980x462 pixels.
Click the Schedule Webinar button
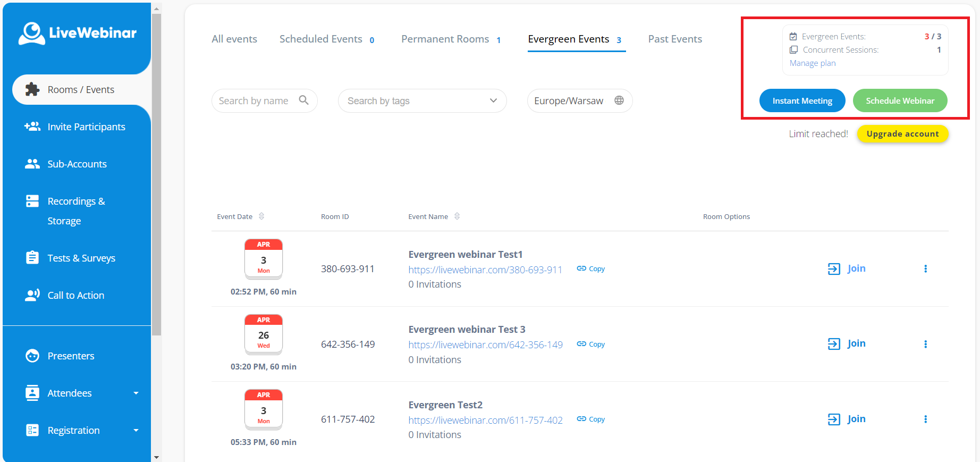click(900, 101)
